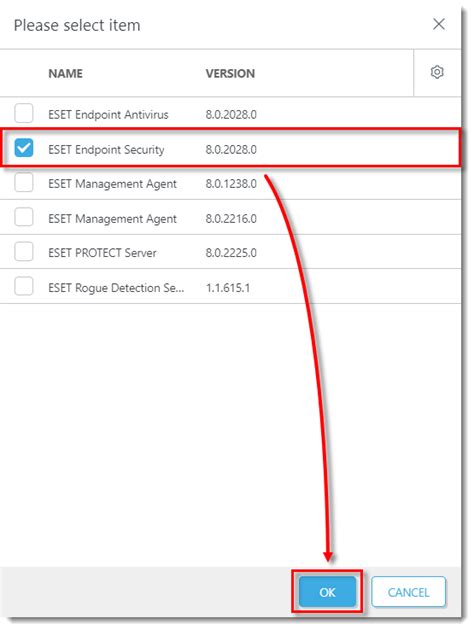Check the ESET Endpoint Antivirus checkbox

click(24, 113)
